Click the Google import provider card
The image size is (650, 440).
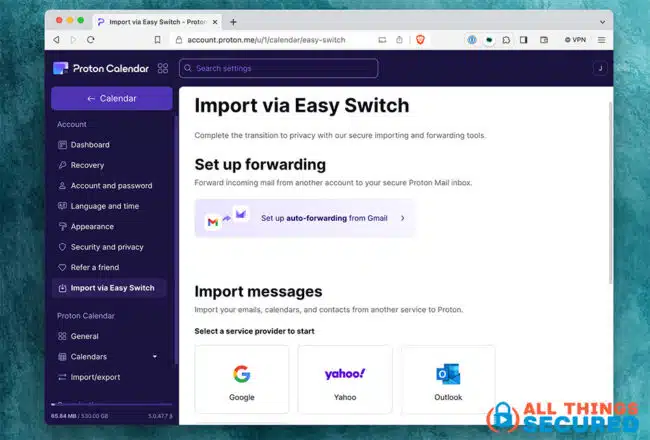[x=242, y=379]
